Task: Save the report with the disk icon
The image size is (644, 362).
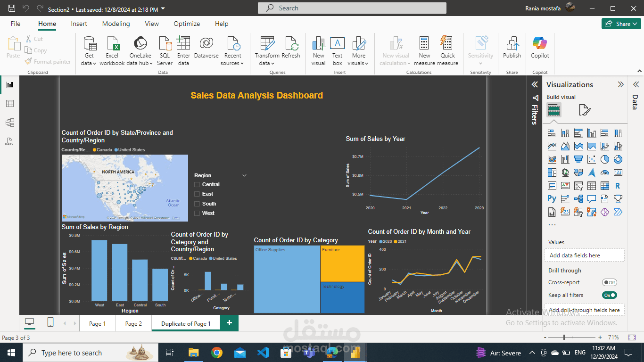Action: [x=12, y=8]
